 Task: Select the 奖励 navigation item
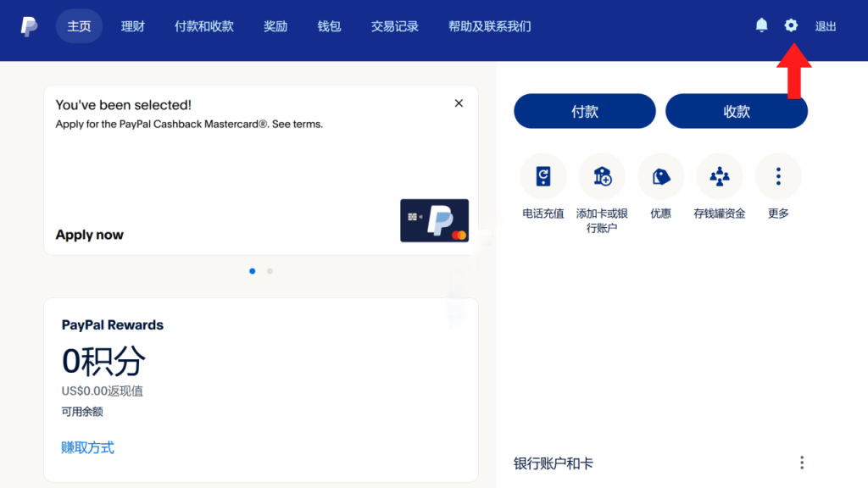tap(275, 26)
